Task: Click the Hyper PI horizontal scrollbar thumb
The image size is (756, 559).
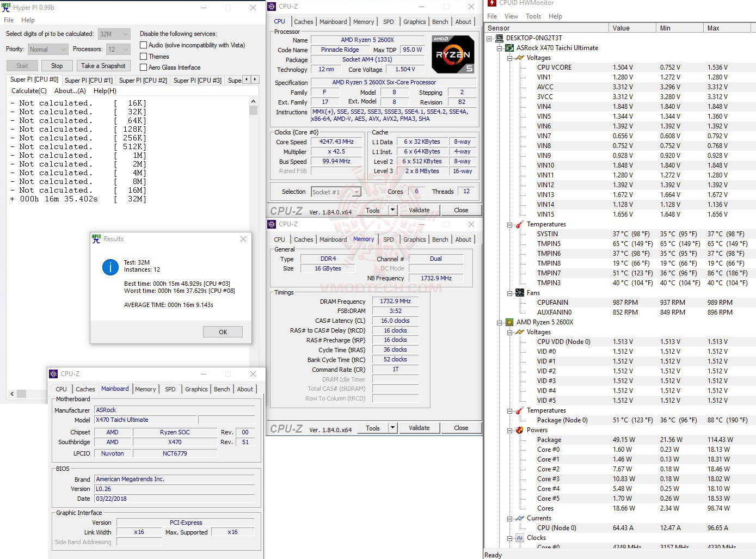Action: pyautogui.click(x=21, y=394)
